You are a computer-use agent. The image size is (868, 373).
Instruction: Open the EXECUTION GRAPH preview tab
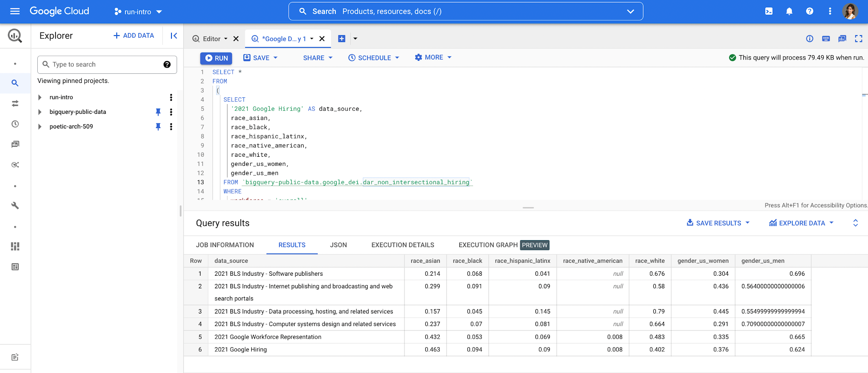(503, 245)
